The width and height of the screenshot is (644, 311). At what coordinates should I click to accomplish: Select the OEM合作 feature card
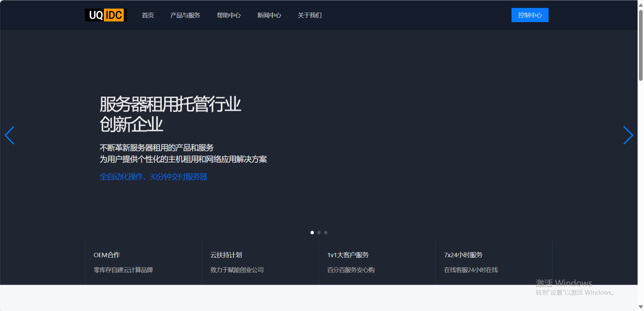pos(143,262)
